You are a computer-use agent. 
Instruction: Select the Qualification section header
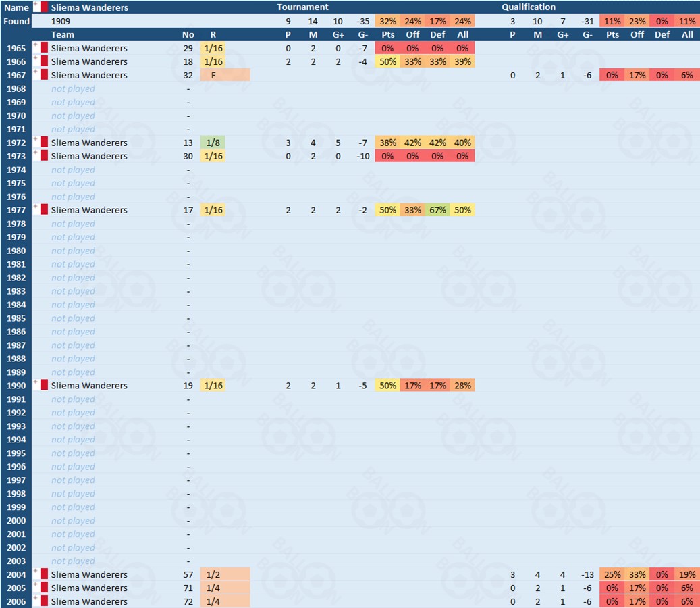529,7
